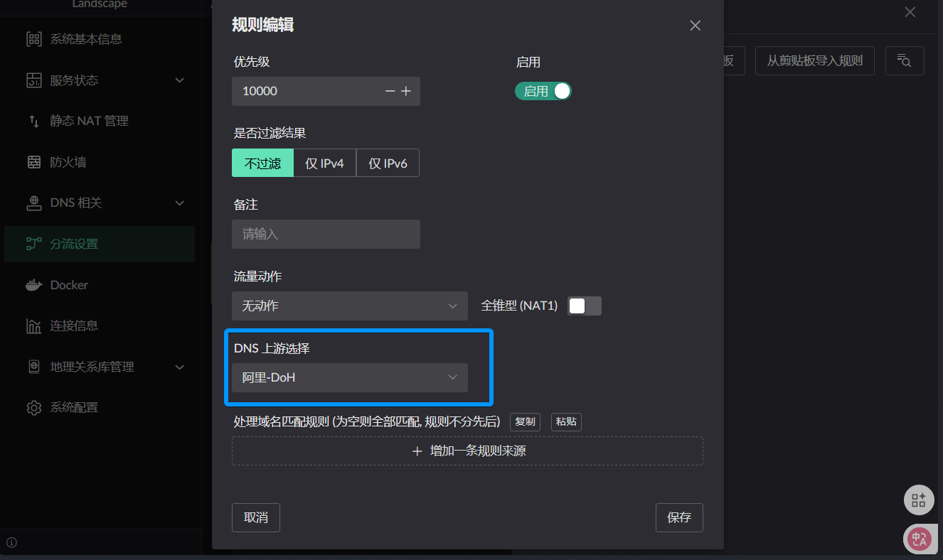Click the 防火墙 firewall icon in sidebar
The image size is (943, 560).
pos(33,162)
